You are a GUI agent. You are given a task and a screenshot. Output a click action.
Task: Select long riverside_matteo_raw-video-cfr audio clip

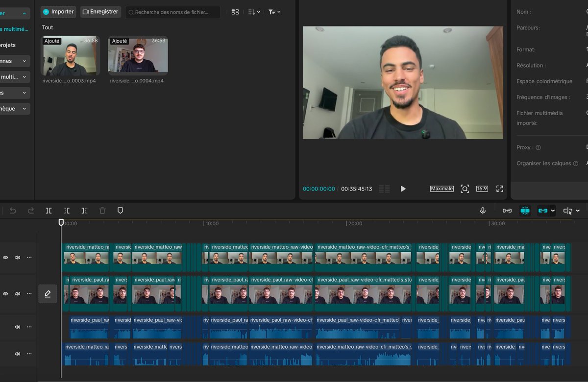click(x=364, y=354)
